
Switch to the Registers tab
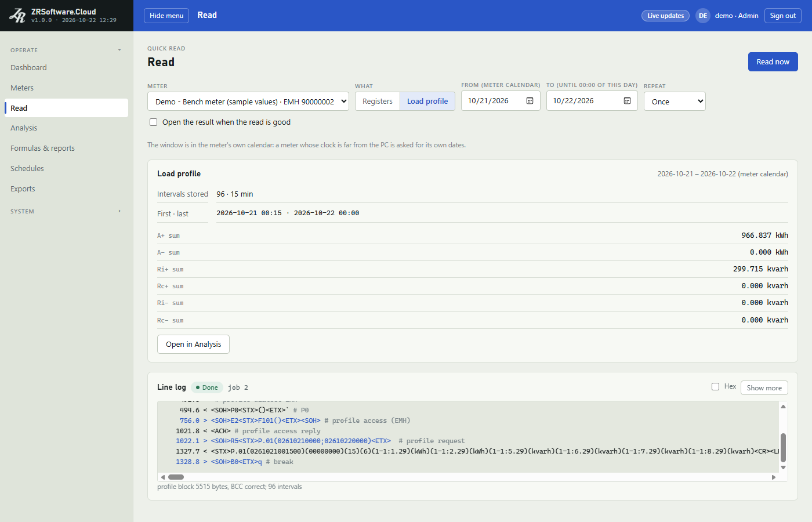pyautogui.click(x=378, y=101)
